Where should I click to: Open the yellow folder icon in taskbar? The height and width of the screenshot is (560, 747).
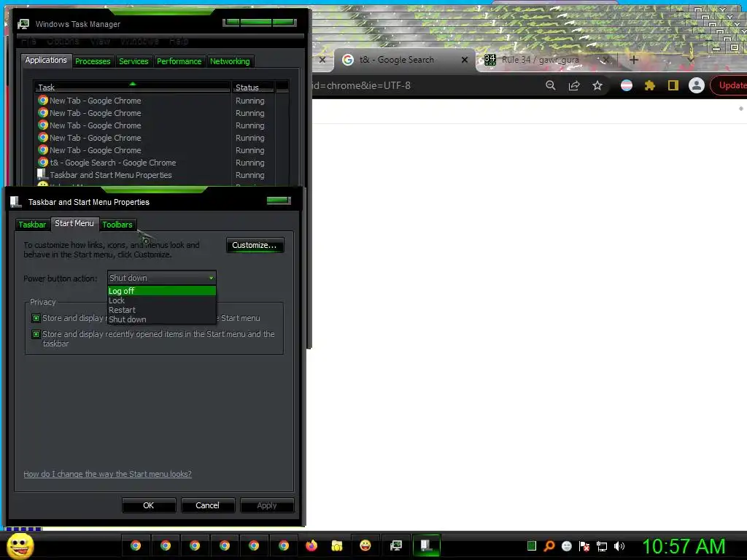(x=337, y=545)
